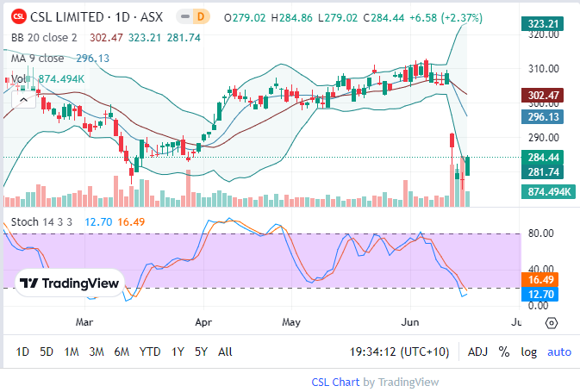Image resolution: width=580 pixels, height=392 pixels.
Task: Open chart settings gear icon
Action: pos(552,323)
